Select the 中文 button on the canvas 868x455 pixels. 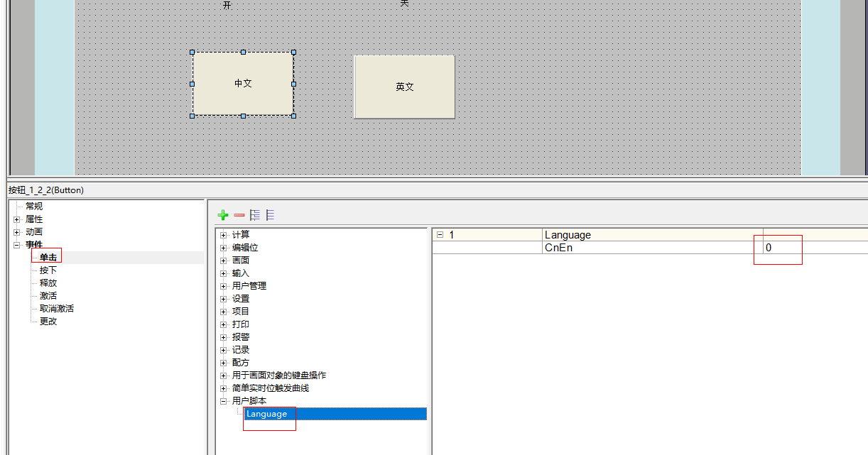pyautogui.click(x=243, y=84)
